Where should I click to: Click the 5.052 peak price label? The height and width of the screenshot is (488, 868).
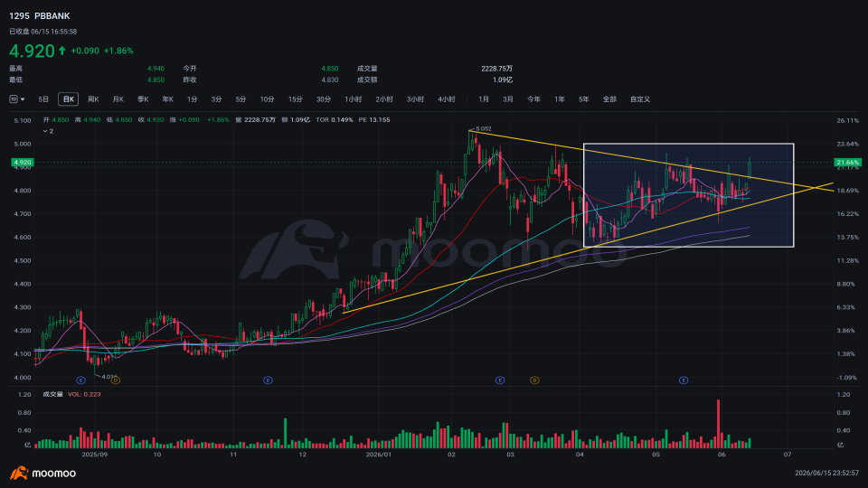[x=483, y=129]
